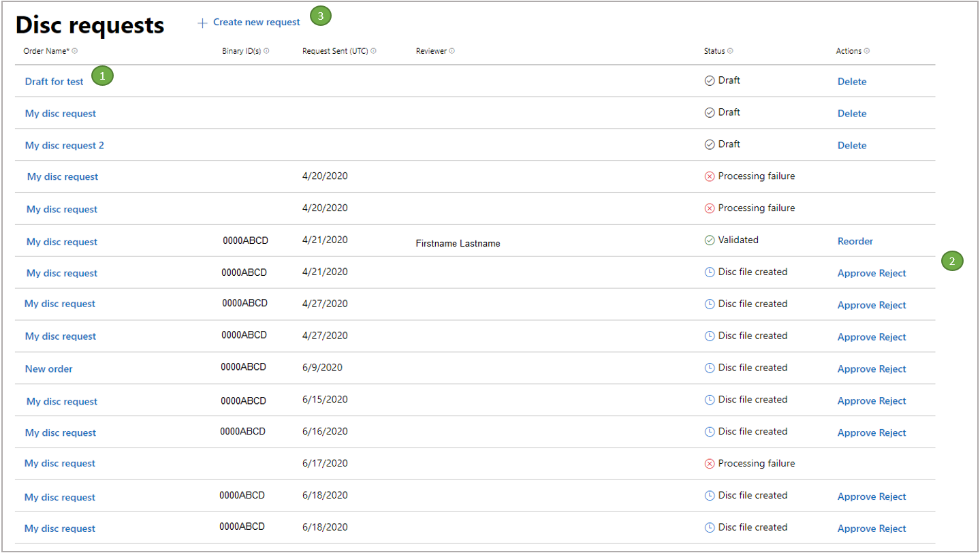
Task: Approve the disc request sent 4/21/2020
Action: (856, 272)
